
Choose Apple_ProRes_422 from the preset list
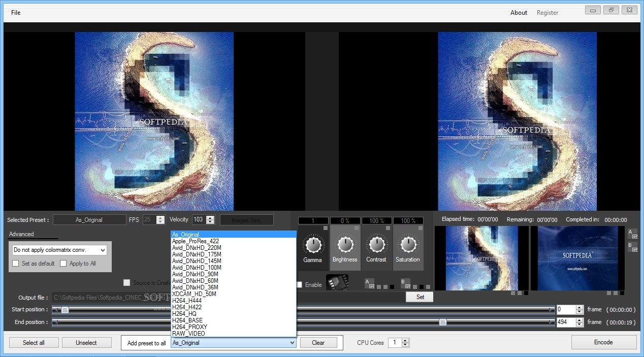[234, 241]
